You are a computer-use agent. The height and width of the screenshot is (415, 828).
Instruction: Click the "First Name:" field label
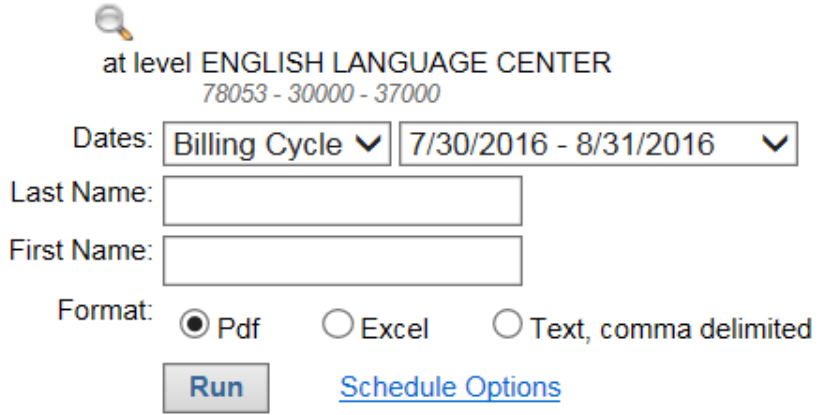tap(80, 252)
